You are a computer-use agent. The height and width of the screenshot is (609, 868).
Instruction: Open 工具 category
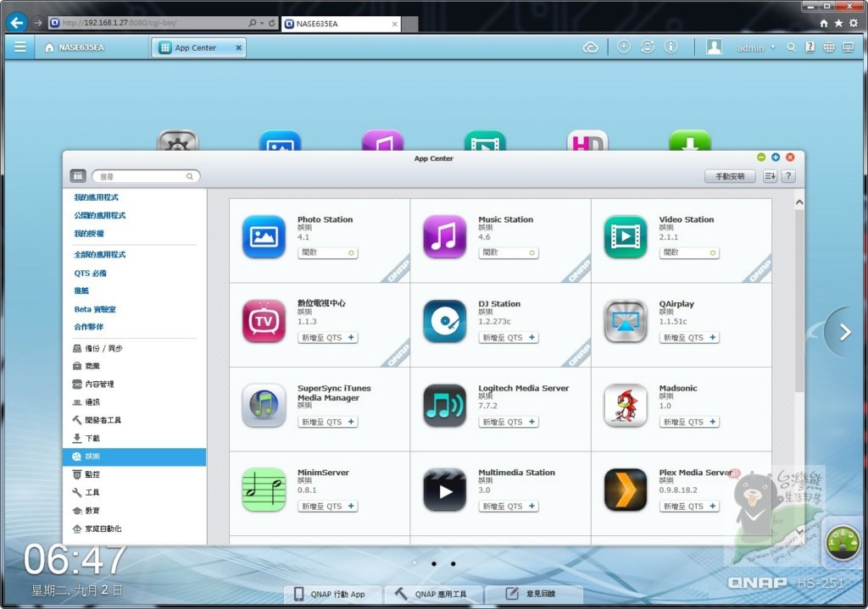coord(86,493)
